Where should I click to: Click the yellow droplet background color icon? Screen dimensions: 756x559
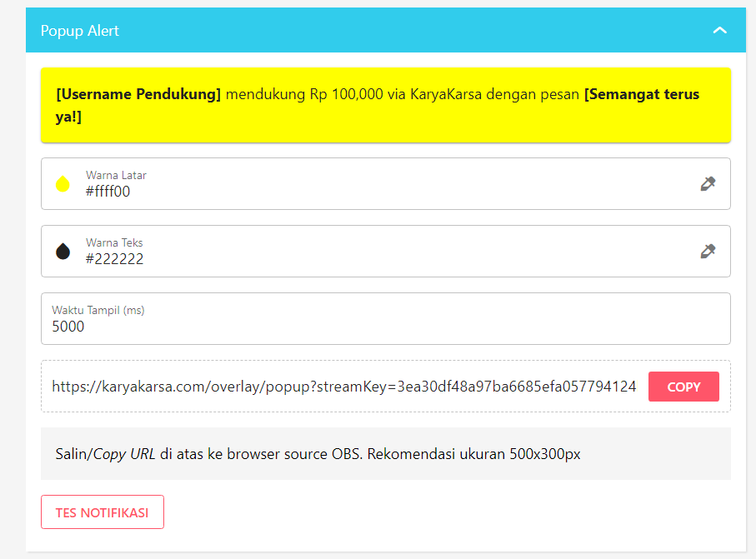click(x=63, y=184)
